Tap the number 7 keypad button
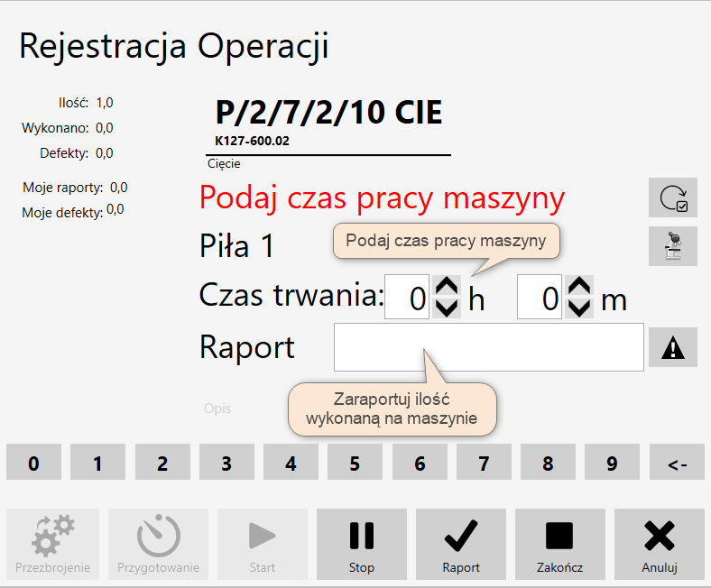Screen dimensions: 711x588 [484, 464]
